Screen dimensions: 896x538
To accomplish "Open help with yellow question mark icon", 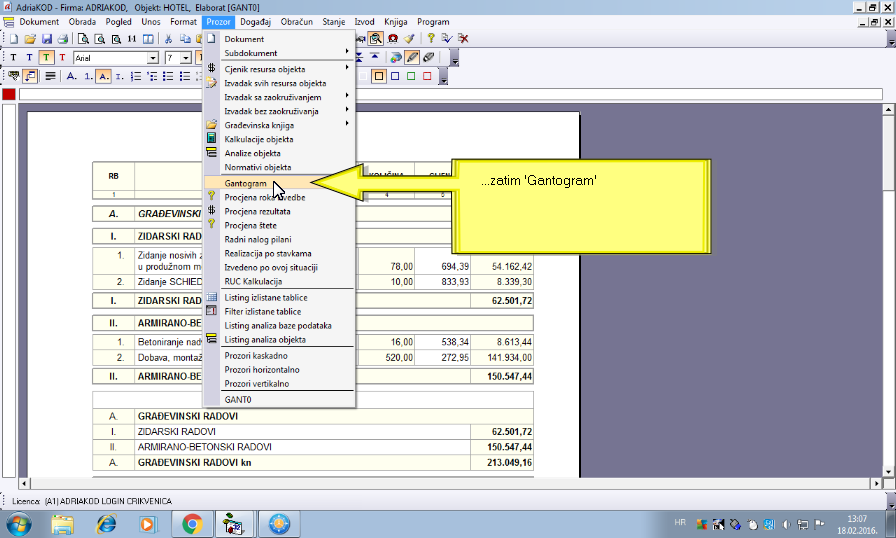I will click(431, 39).
